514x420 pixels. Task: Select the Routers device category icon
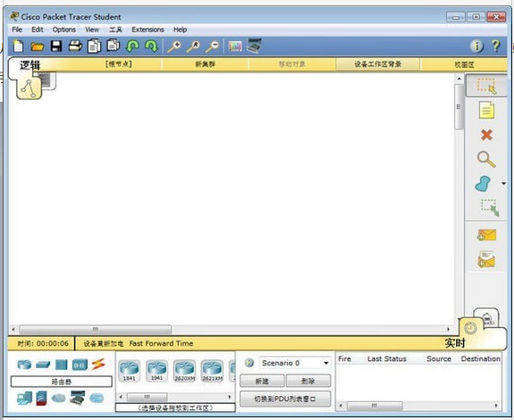pos(24,364)
